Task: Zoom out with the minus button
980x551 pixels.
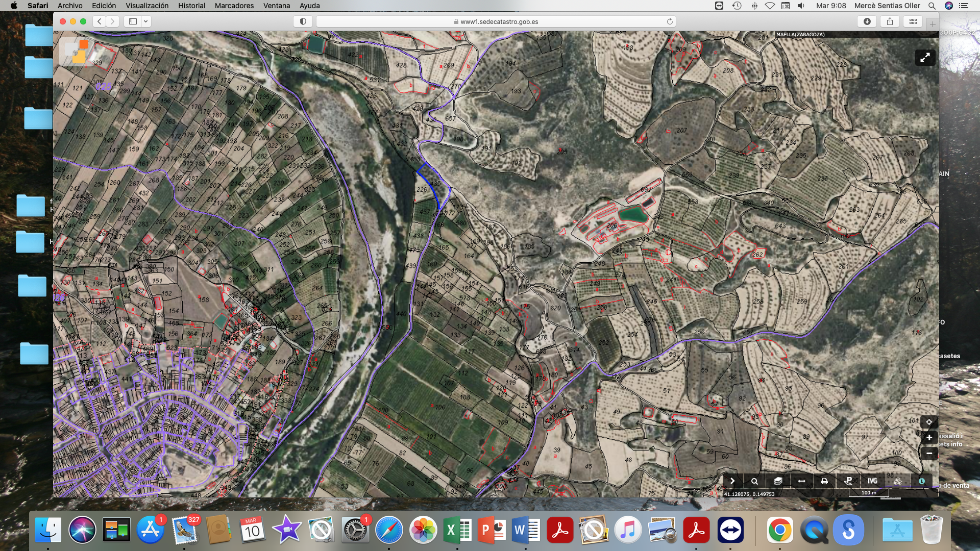Action: point(929,453)
